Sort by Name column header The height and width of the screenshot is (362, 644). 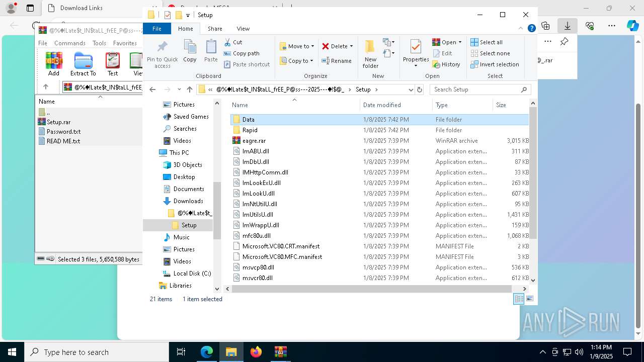point(295,105)
